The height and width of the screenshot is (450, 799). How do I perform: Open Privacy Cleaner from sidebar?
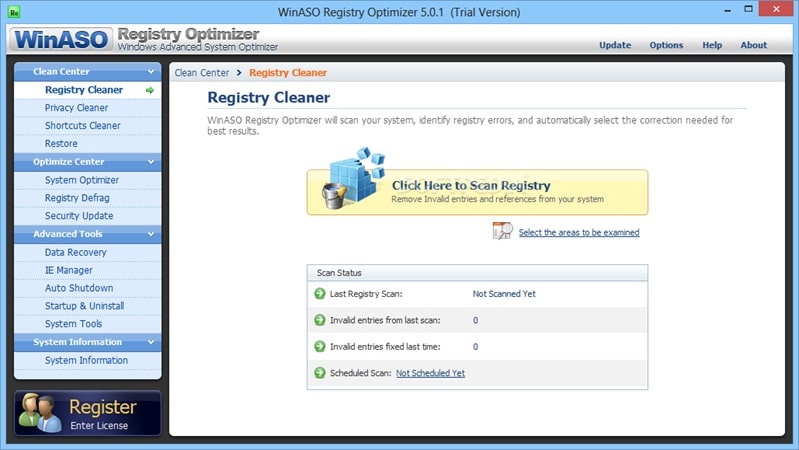pos(88,108)
